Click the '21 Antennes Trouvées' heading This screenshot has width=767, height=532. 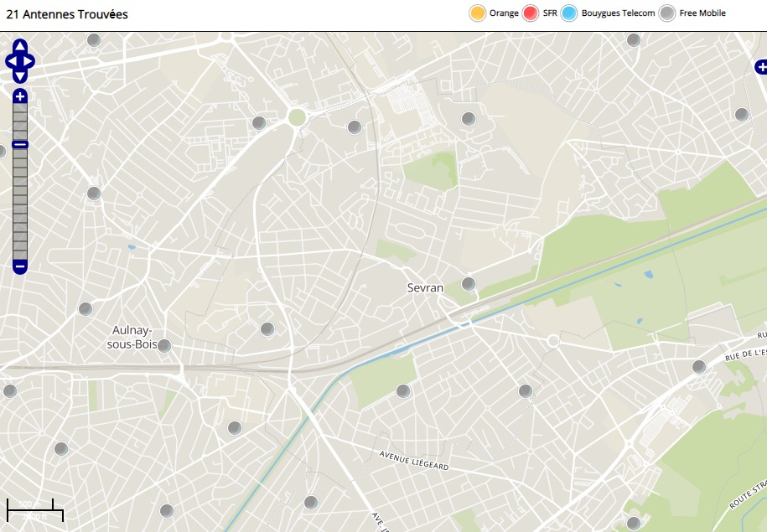pyautogui.click(x=67, y=14)
